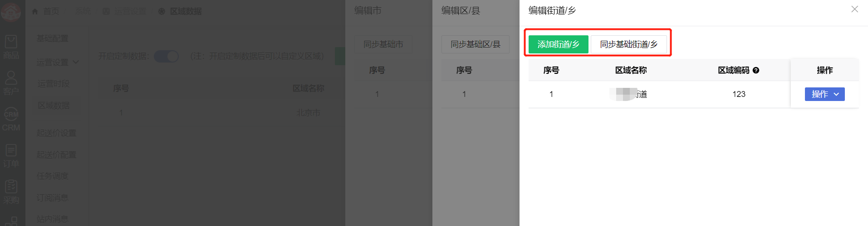Click the home icon beside 首页
Viewport: 868px width, 226px height.
(x=35, y=11)
